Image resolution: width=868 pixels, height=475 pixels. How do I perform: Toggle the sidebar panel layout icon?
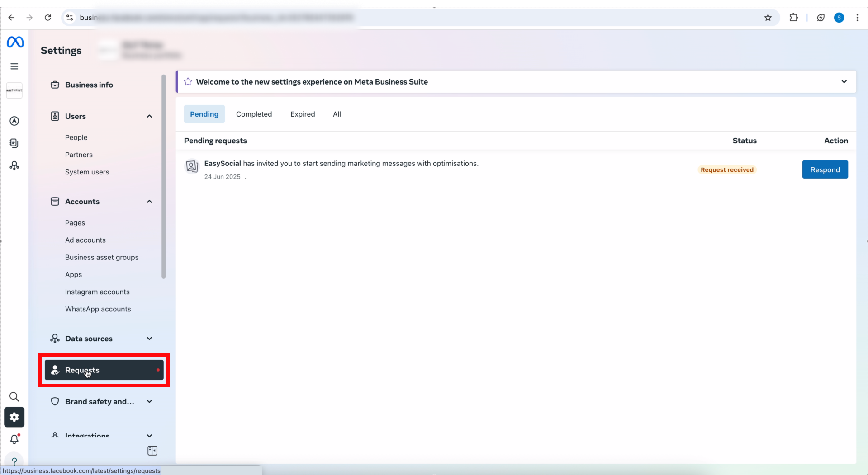tap(152, 451)
